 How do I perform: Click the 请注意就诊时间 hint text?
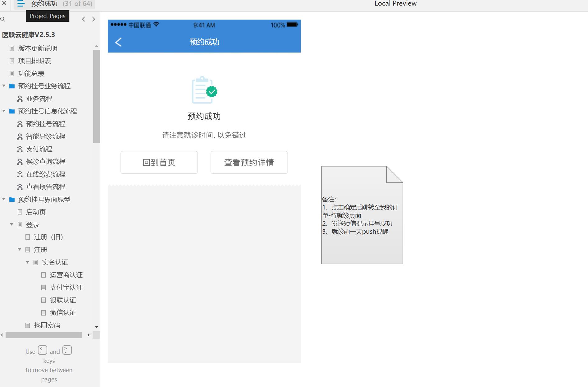[204, 135]
